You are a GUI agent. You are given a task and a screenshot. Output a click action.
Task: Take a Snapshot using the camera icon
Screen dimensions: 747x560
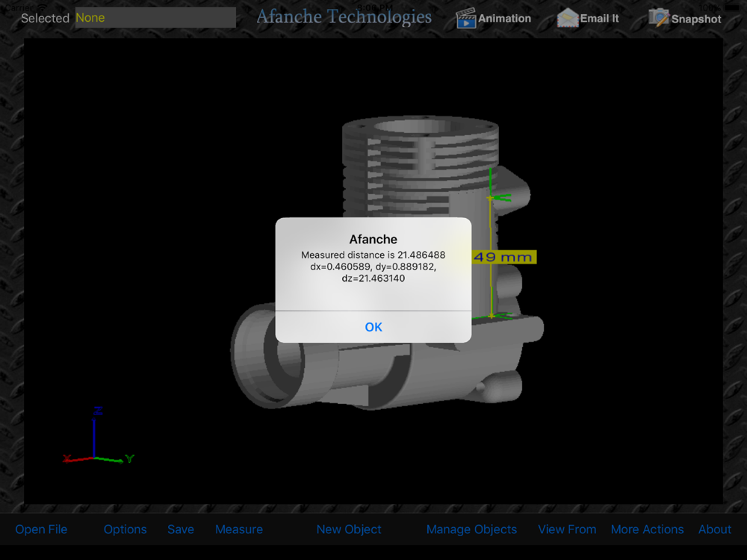pyautogui.click(x=659, y=18)
